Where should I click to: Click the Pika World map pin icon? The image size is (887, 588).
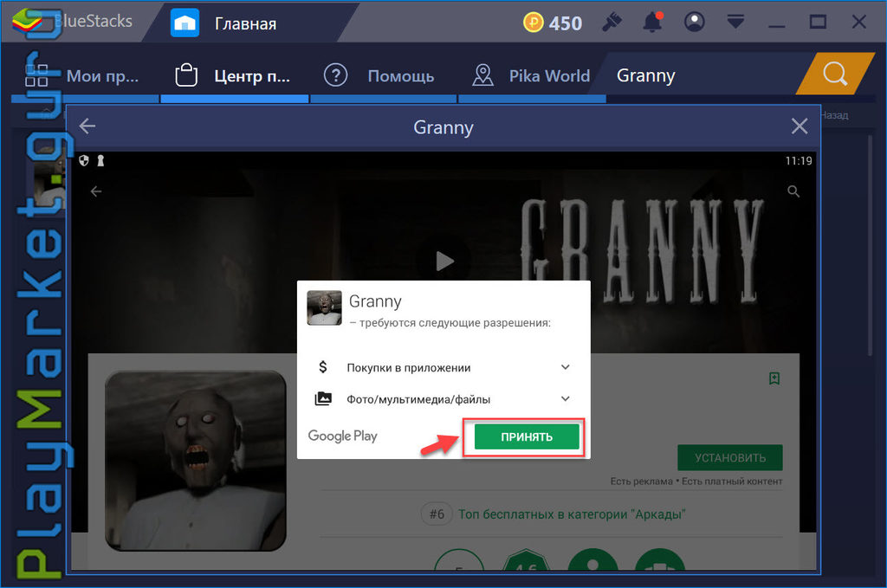(x=482, y=75)
